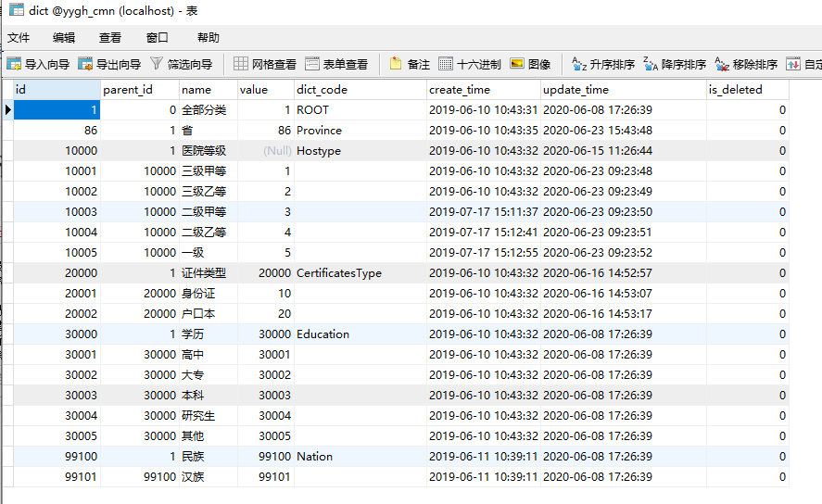Select the value cell 30004
The height and width of the screenshot is (504, 822).
[x=266, y=417]
